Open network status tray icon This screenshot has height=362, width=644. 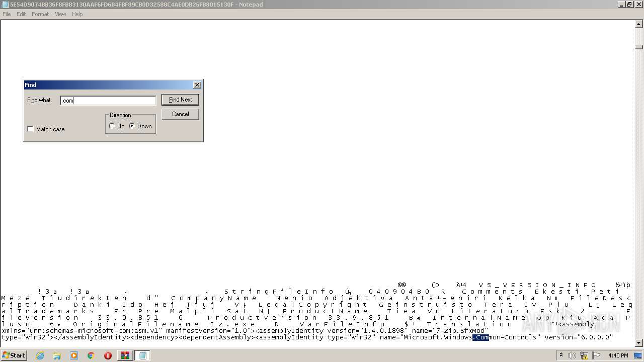click(x=584, y=355)
